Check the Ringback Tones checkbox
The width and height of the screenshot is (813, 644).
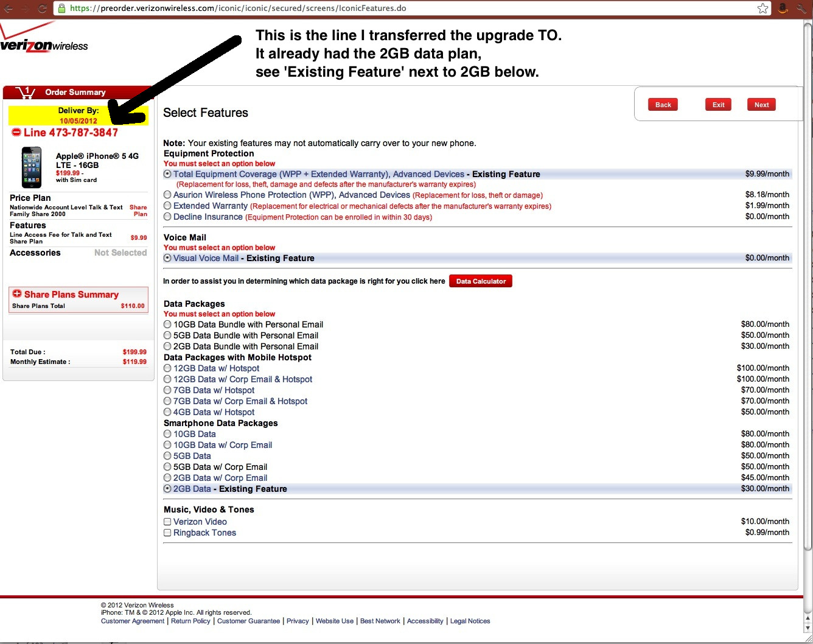coord(167,533)
